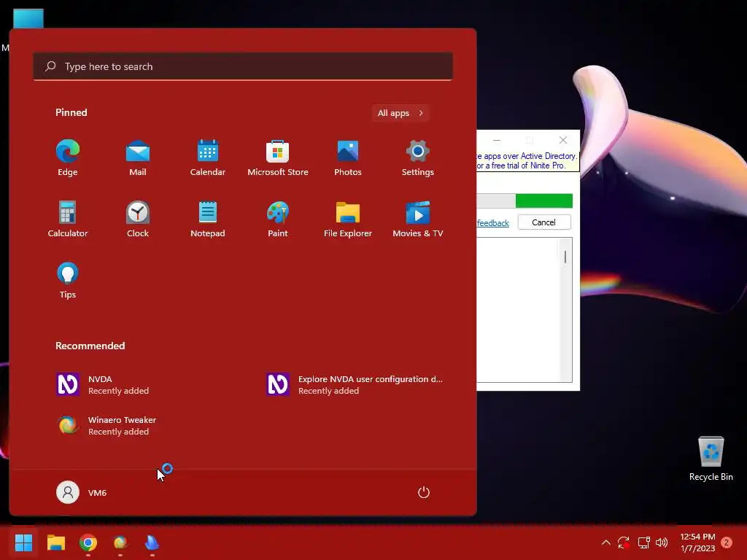The image size is (747, 560).
Task: Click the Windows Start button
Action: pyautogui.click(x=23, y=542)
